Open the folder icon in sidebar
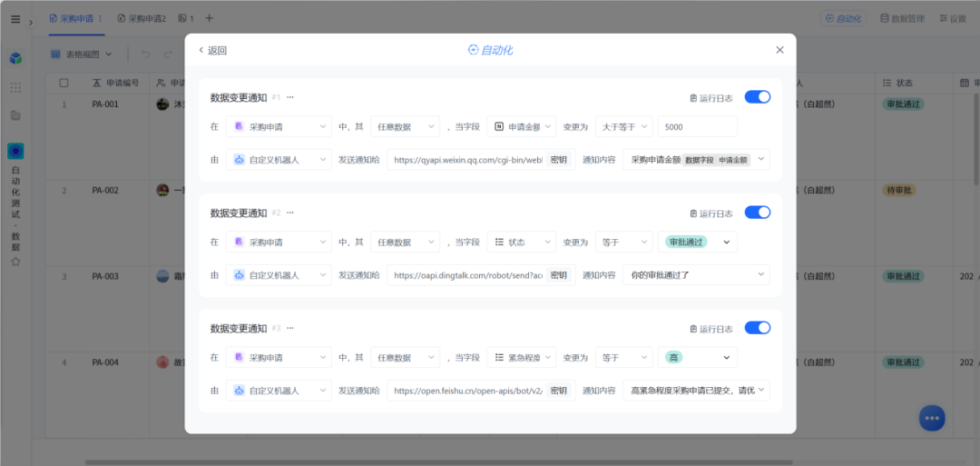This screenshot has width=980, height=466. [15, 115]
